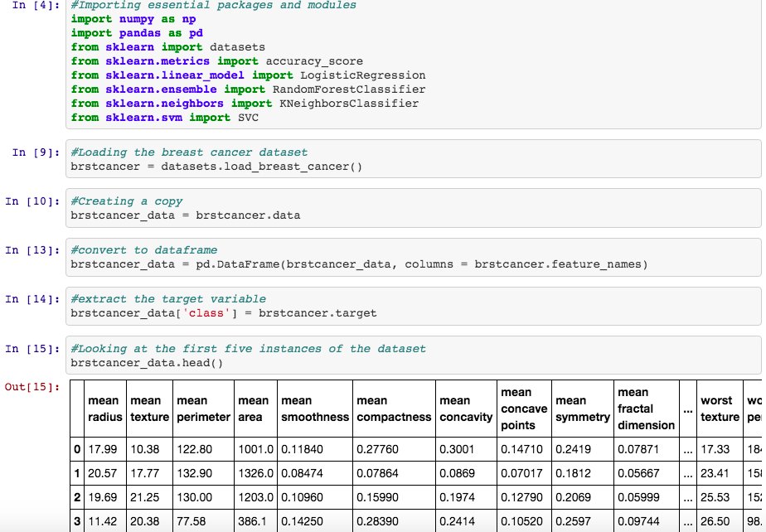Click the brstcancer_data.head() cell
This screenshot has height=532, width=766.
tap(414, 355)
